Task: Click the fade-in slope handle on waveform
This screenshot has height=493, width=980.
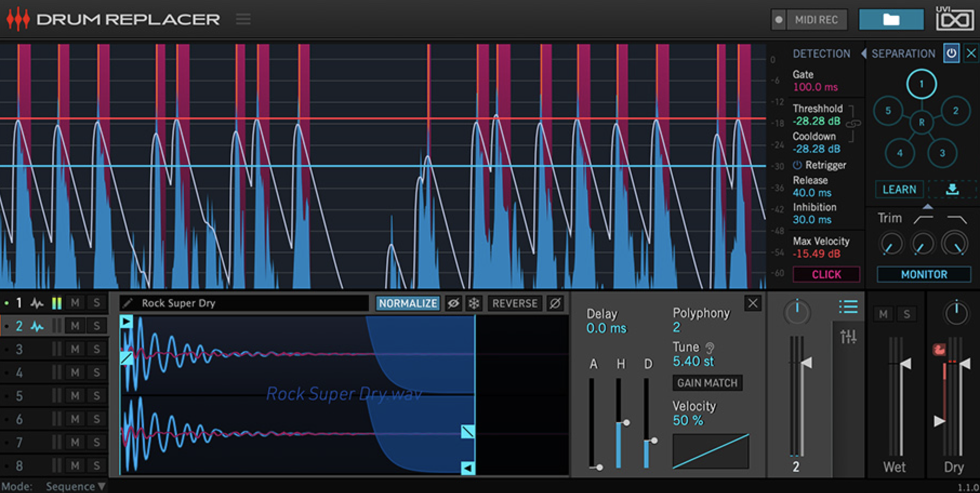Action: [126, 357]
